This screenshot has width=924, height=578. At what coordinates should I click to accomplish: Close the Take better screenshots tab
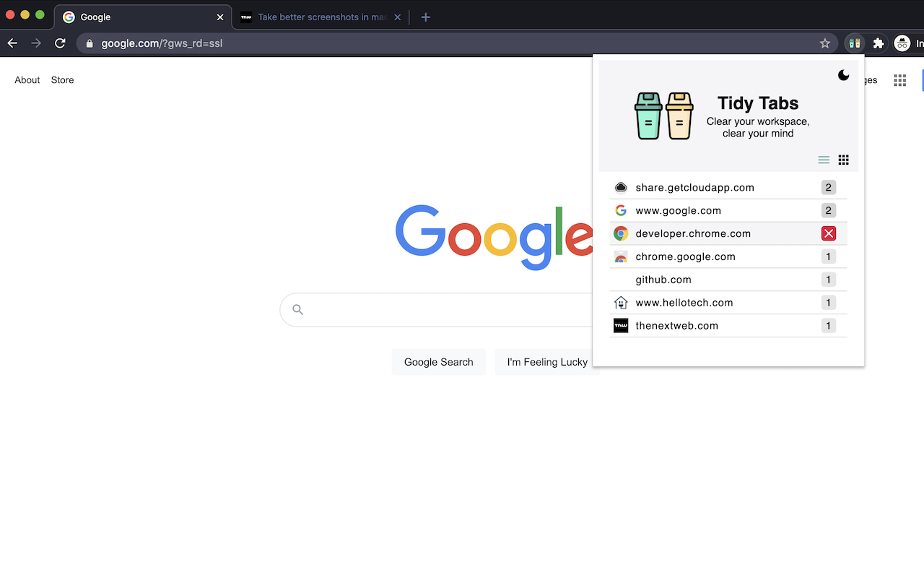point(398,17)
